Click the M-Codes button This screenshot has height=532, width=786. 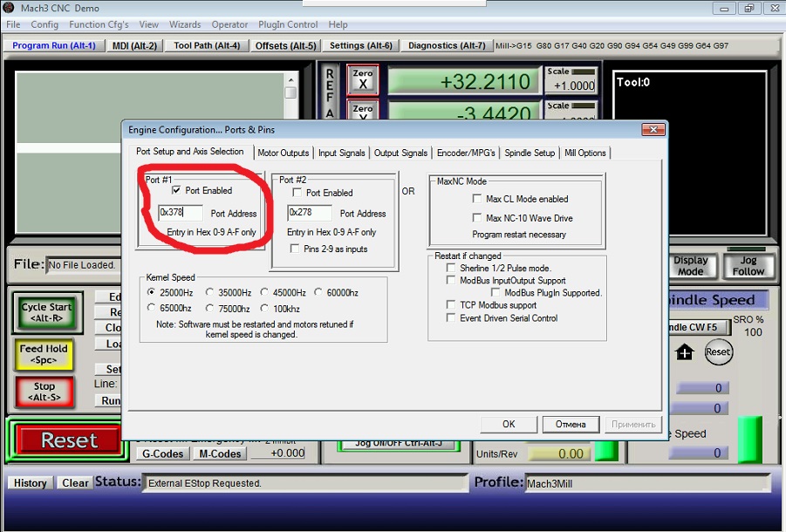click(220, 454)
